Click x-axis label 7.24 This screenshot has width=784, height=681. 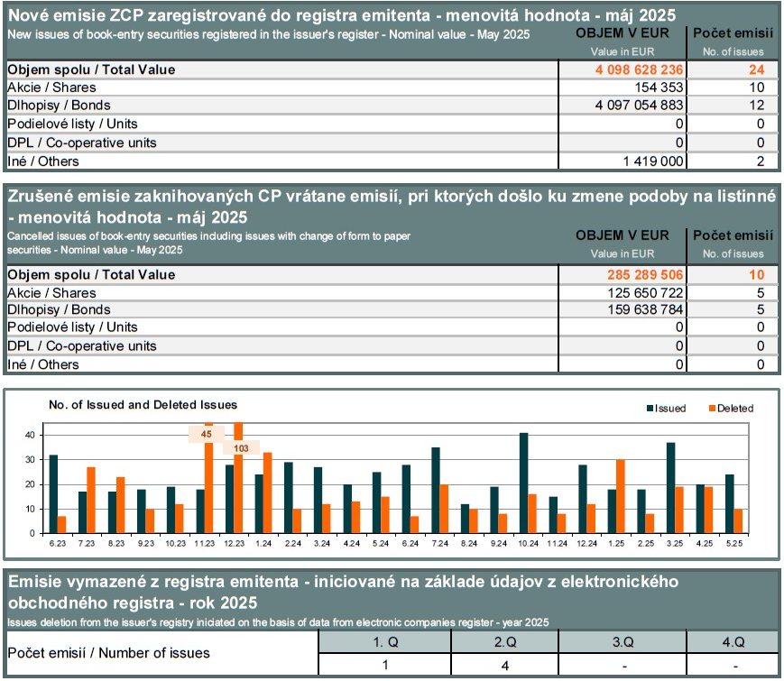coord(439,544)
